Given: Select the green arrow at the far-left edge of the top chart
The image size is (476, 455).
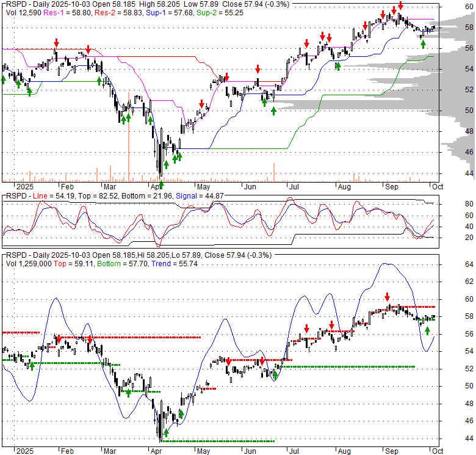Looking at the screenshot, I should [3, 79].
